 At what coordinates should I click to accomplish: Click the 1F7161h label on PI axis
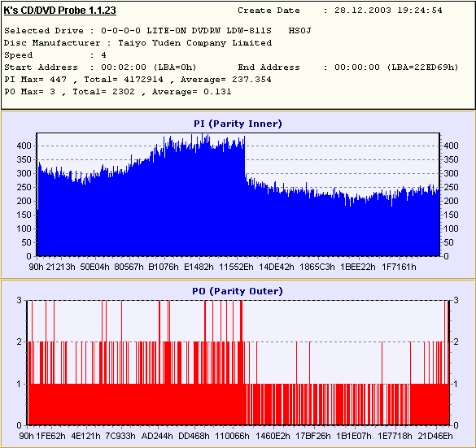(399, 267)
